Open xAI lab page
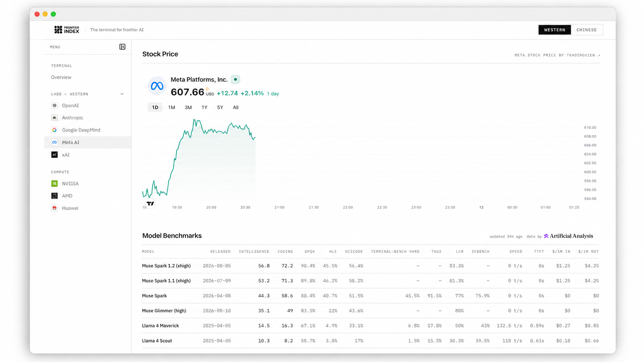Viewport: 644px width, 362px height. (x=66, y=155)
